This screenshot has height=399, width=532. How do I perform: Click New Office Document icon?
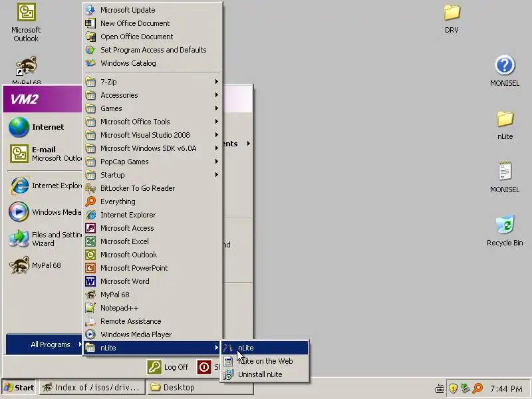coord(90,23)
